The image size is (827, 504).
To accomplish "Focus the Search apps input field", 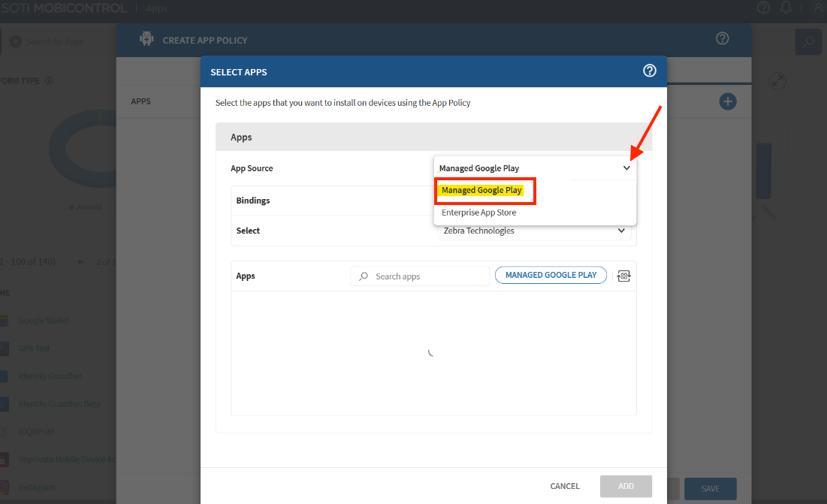I will [x=420, y=276].
